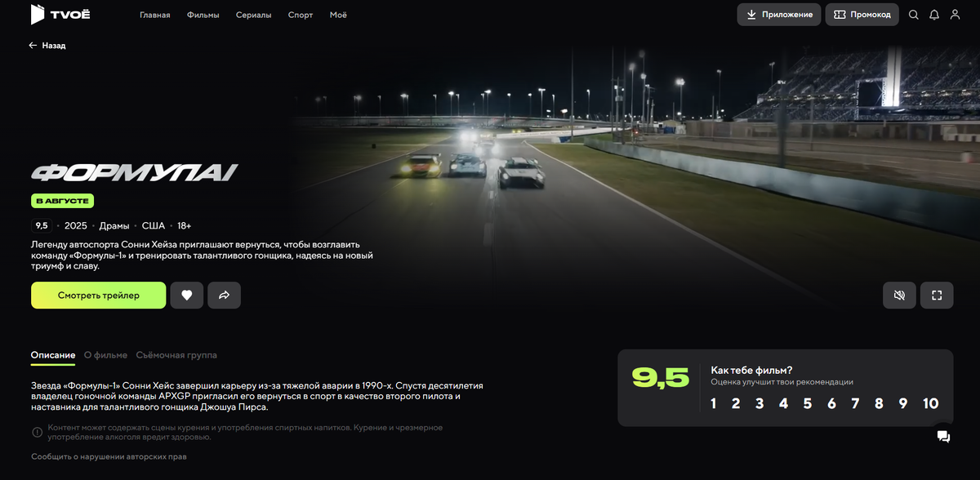Unmute the trailer sound
This screenshot has width=980, height=480.
point(899,296)
